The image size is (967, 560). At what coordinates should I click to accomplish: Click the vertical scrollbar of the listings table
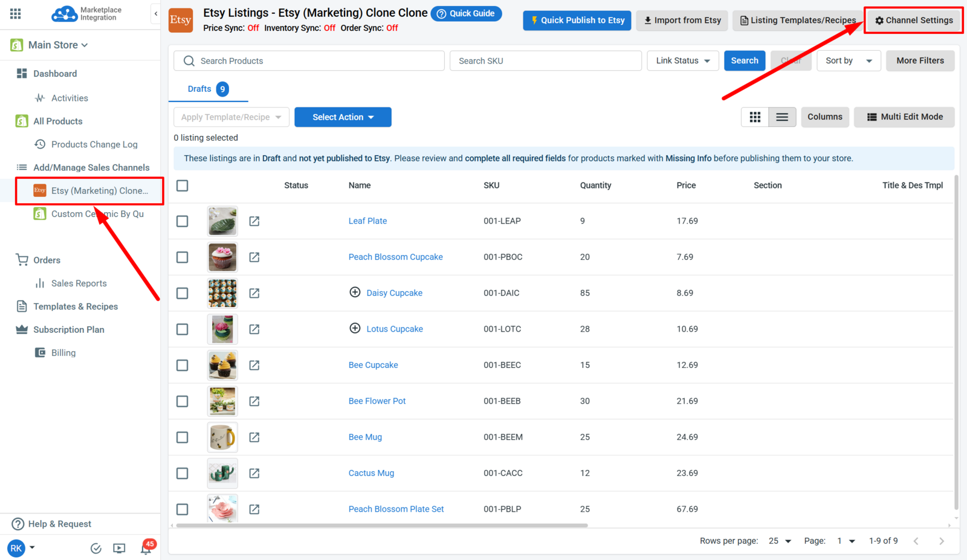click(956, 343)
